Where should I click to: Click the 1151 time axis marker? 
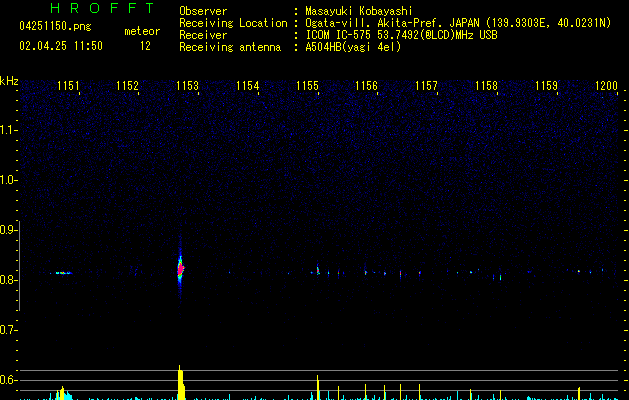click(x=68, y=86)
